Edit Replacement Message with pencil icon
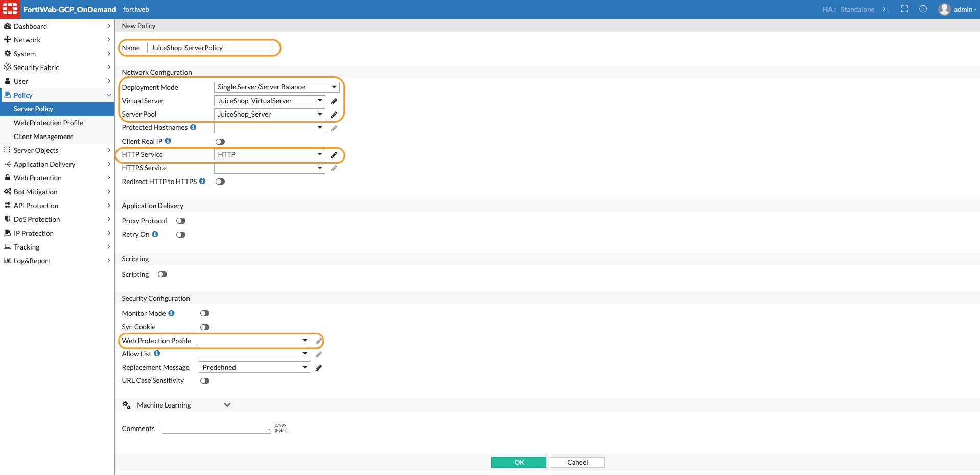 (x=319, y=368)
